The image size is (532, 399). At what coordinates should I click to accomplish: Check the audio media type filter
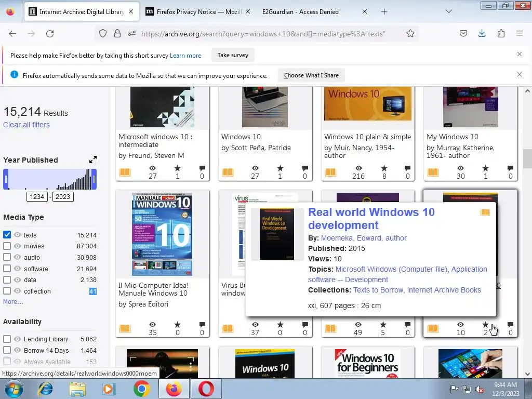pos(7,257)
